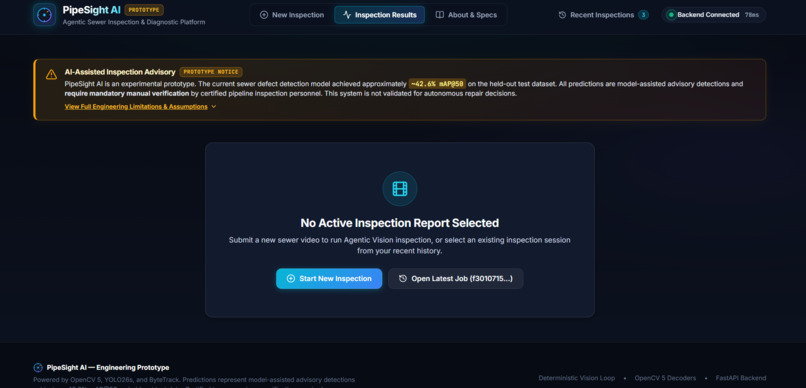The width and height of the screenshot is (806, 388).
Task: Click the No Active Inspection Report Selected heading
Action: (x=399, y=223)
